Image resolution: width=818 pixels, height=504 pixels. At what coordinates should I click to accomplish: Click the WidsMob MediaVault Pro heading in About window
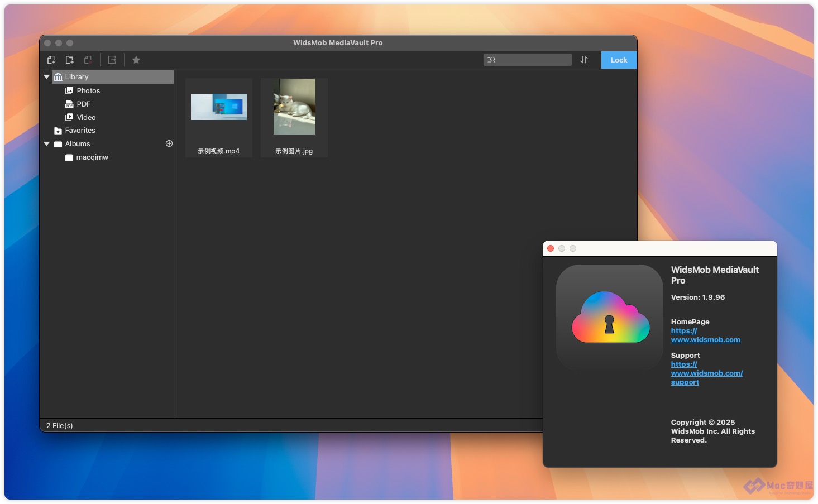point(715,275)
